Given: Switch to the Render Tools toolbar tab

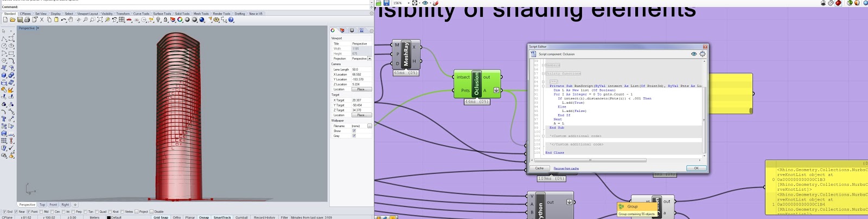Looking at the screenshot, I should [221, 14].
